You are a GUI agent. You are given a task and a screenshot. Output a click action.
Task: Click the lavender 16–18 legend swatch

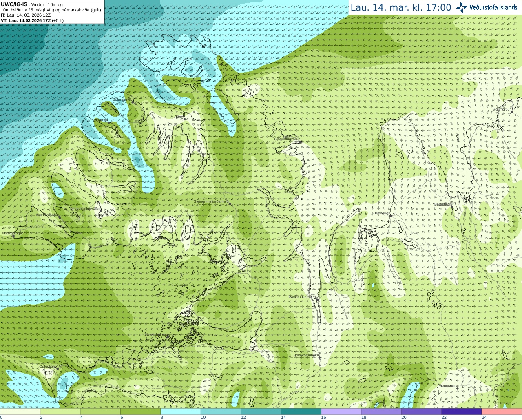click(341, 411)
